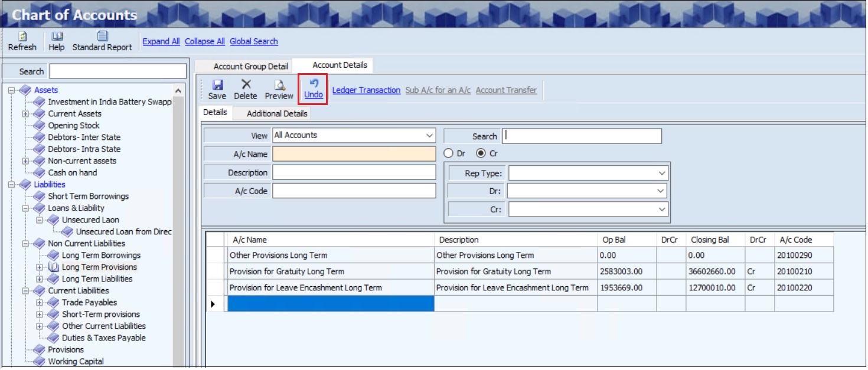Open the Ledger Transaction link

point(366,90)
